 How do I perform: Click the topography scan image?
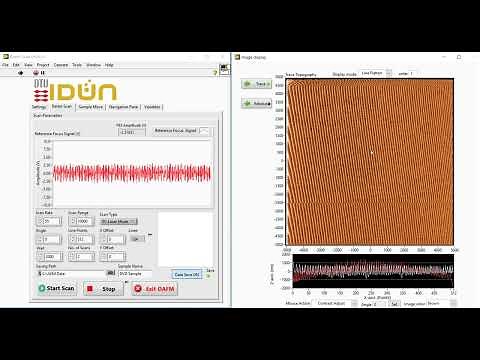370,162
